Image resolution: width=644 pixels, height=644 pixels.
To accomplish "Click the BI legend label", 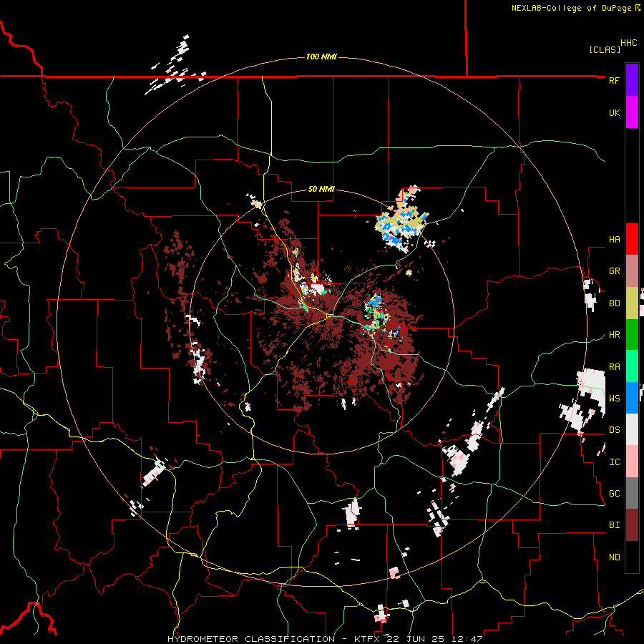I will pyautogui.click(x=614, y=525).
